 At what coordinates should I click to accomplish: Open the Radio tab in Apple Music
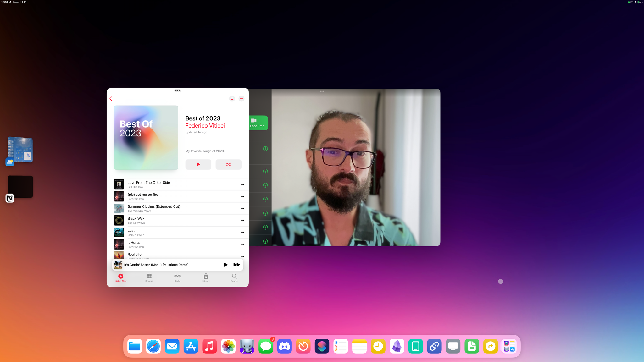click(x=177, y=277)
